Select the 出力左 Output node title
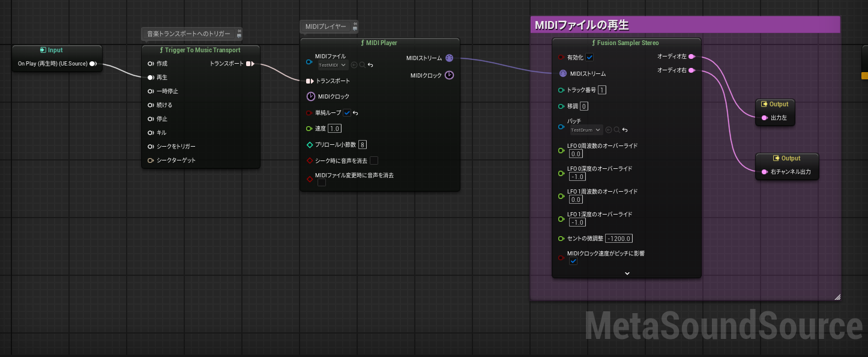 [779, 105]
